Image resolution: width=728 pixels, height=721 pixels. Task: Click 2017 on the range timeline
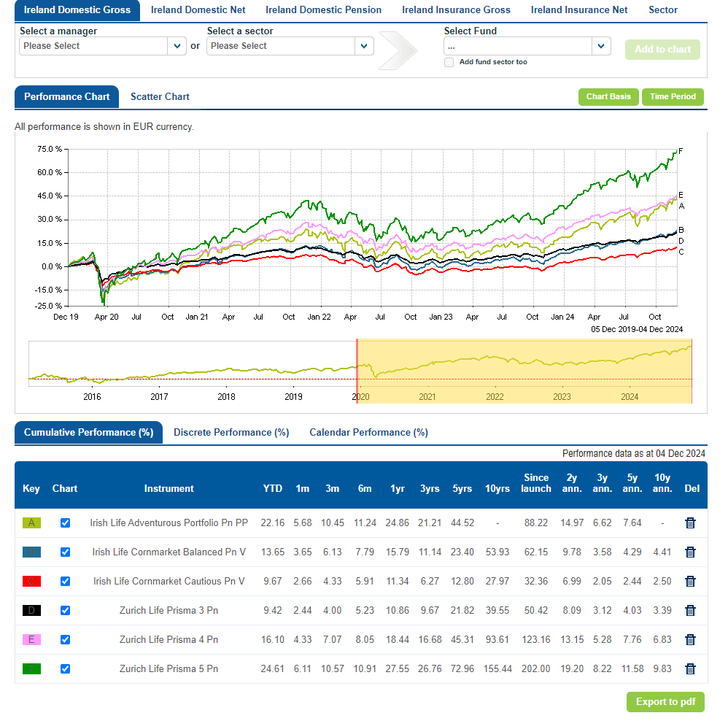point(159,397)
